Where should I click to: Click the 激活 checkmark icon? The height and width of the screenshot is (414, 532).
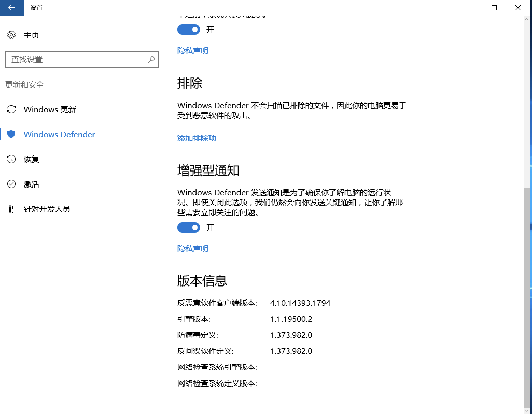click(x=11, y=184)
